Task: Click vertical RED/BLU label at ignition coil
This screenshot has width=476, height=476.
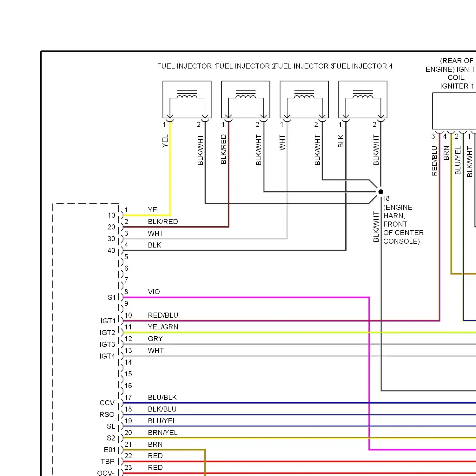Action: (434, 161)
